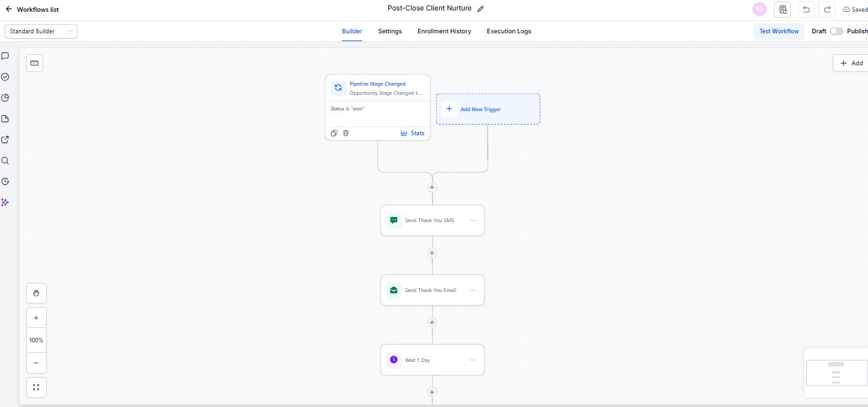Select the Send Thank-You Email node
Screen dimensions: 868x407
pyautogui.click(x=433, y=290)
